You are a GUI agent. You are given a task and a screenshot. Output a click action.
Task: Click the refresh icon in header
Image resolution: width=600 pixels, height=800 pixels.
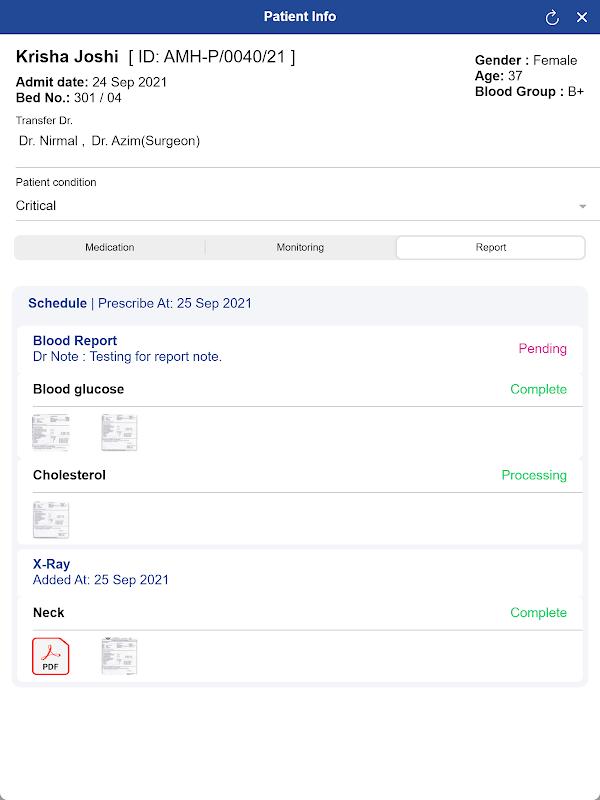click(x=552, y=17)
